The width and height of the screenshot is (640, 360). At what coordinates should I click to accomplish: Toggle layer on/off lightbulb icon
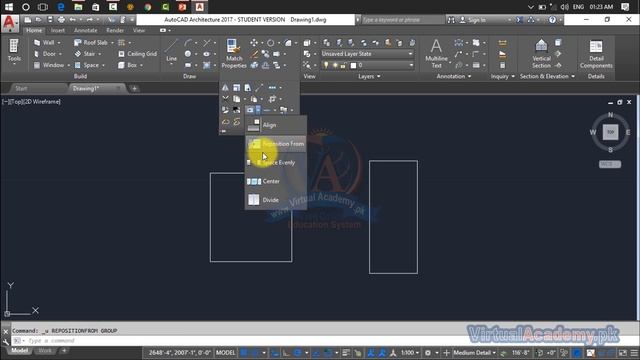(x=326, y=65)
